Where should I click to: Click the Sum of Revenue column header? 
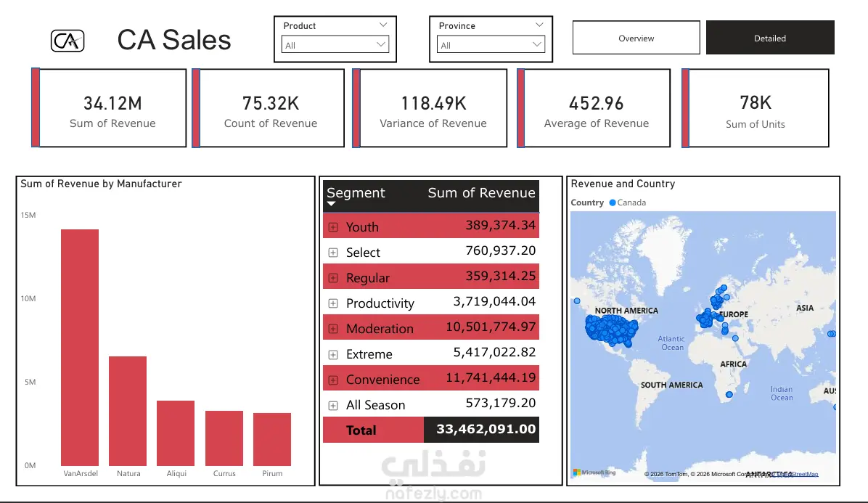(481, 192)
